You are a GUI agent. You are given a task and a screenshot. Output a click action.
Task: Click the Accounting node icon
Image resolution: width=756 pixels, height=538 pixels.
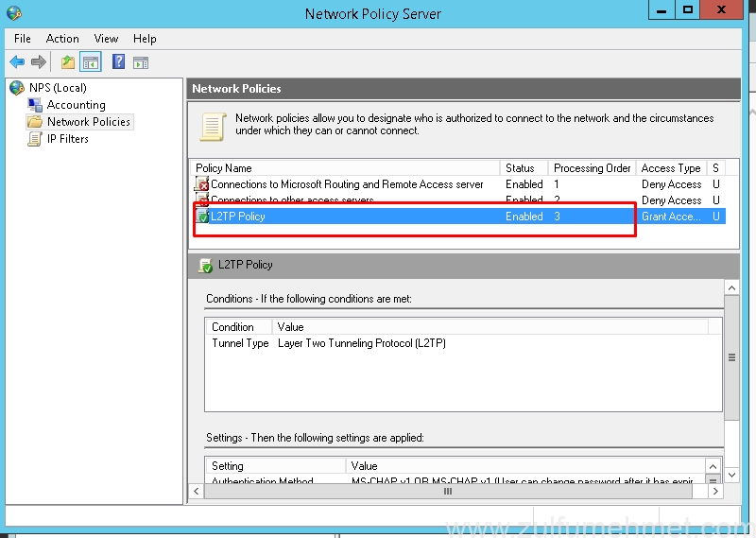coord(35,105)
